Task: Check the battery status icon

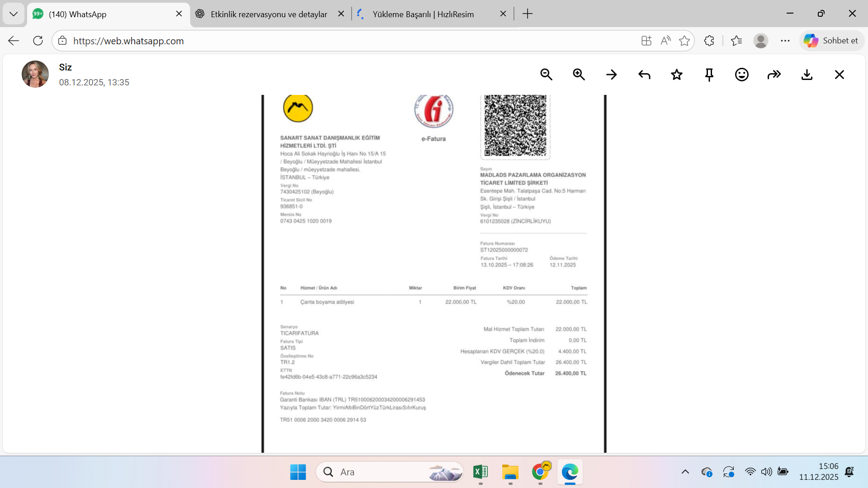Action: 783,472
